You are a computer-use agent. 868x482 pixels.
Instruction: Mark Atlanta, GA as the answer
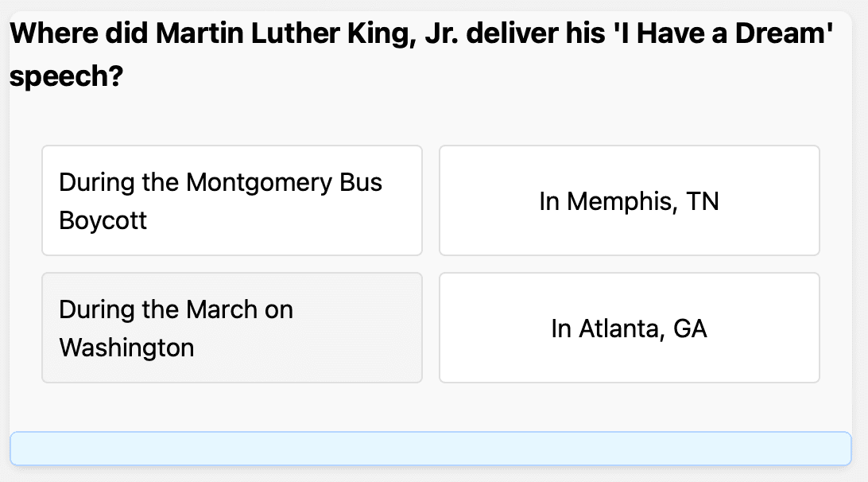[629, 328]
